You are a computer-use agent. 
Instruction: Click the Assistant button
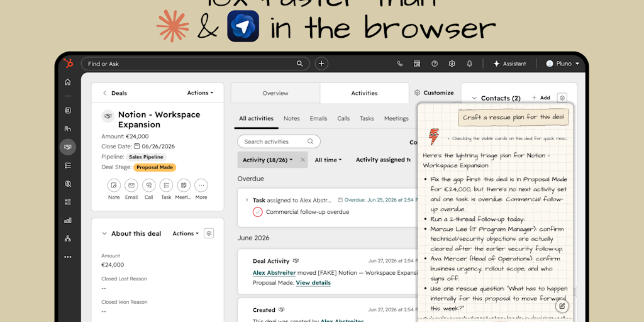(x=509, y=64)
